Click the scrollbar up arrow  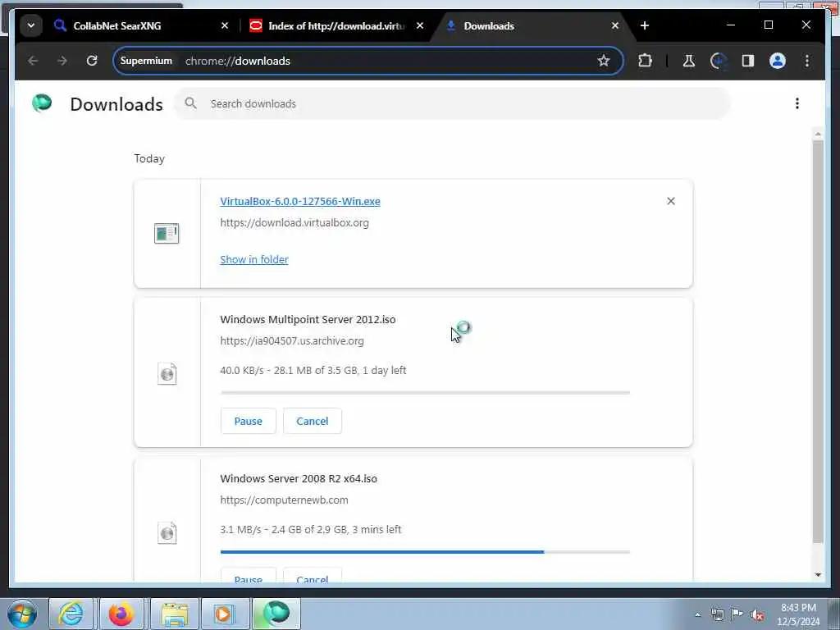tap(818, 134)
